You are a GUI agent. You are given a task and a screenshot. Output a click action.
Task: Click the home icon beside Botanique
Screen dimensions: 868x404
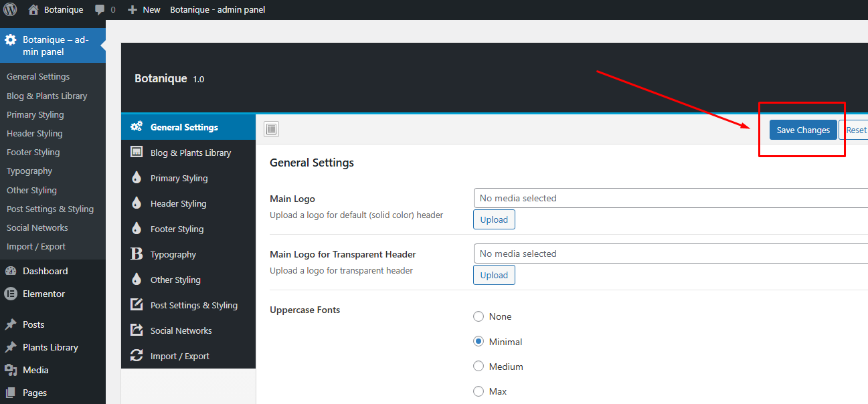pyautogui.click(x=33, y=9)
